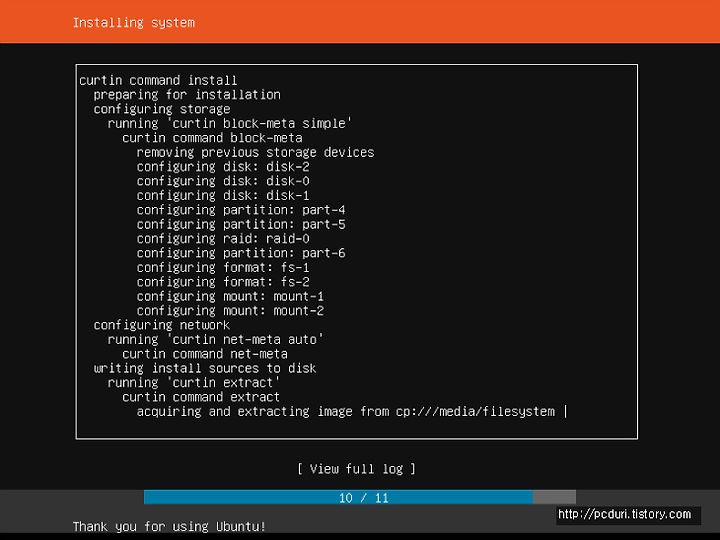
Task: Select 'configuring mount: mount-1' line
Action: coord(230,296)
